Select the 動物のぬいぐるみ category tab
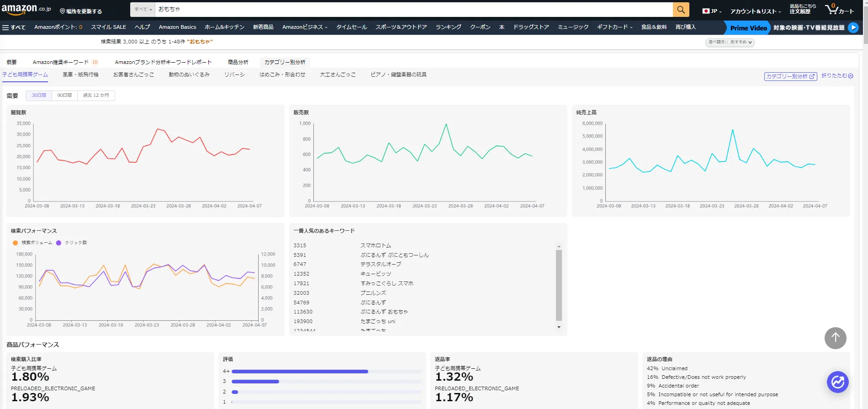 pyautogui.click(x=189, y=74)
